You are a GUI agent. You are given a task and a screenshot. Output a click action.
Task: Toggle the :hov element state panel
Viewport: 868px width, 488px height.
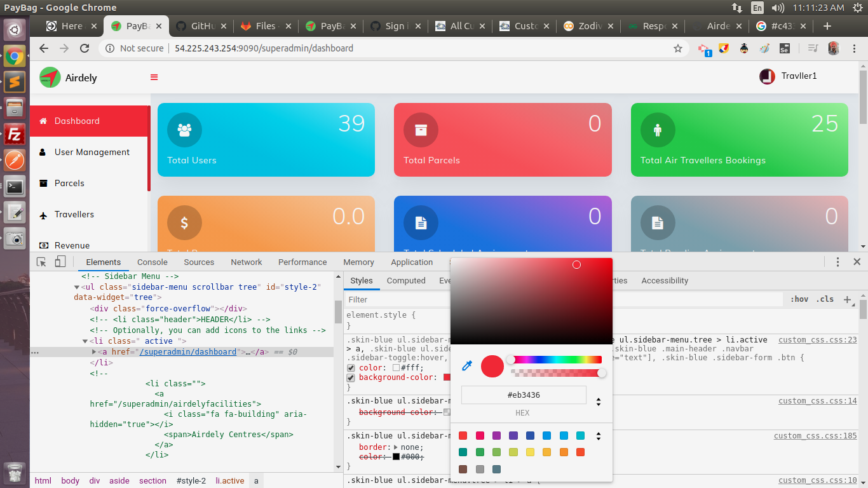799,299
